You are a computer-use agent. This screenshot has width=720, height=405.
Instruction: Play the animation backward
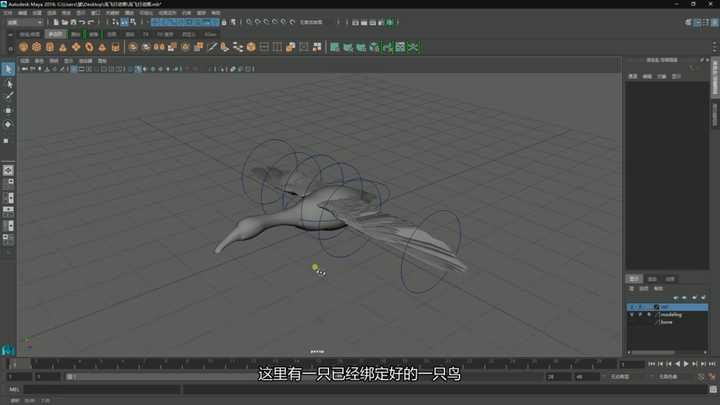[x=677, y=364]
